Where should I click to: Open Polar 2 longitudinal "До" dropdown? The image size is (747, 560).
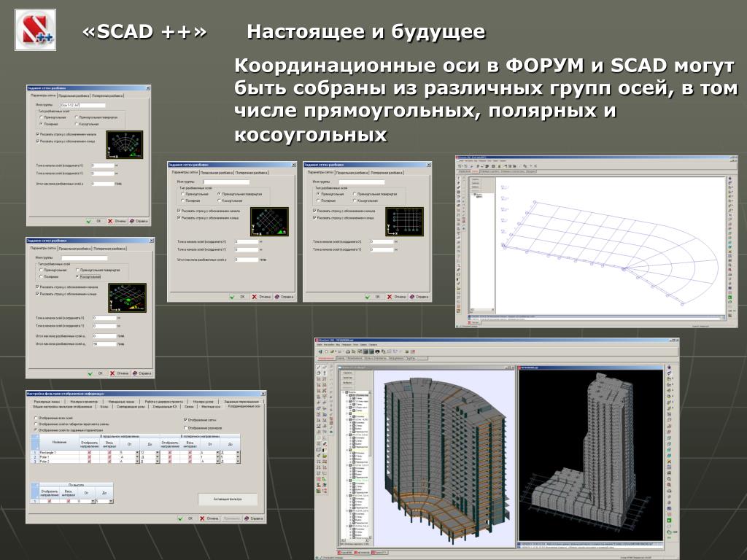[x=158, y=462]
